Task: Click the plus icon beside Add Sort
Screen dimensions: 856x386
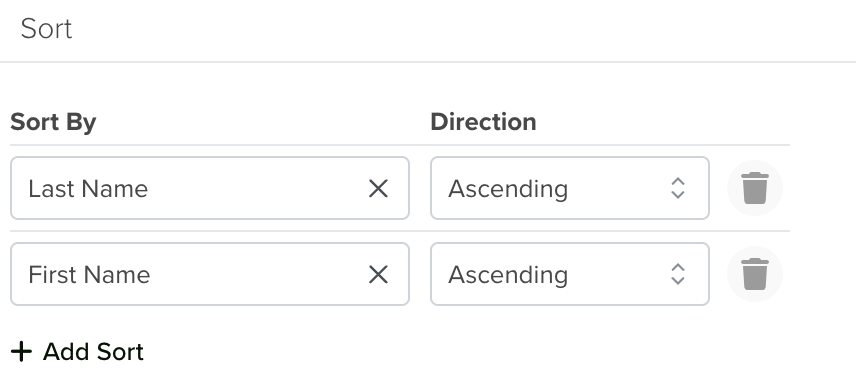Action: click(21, 352)
